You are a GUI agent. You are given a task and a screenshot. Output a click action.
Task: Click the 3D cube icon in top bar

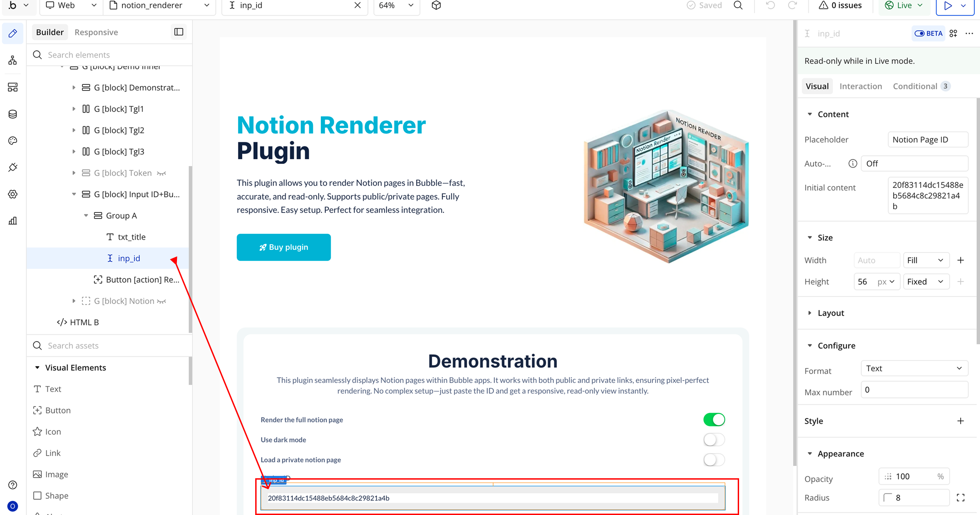pos(436,5)
